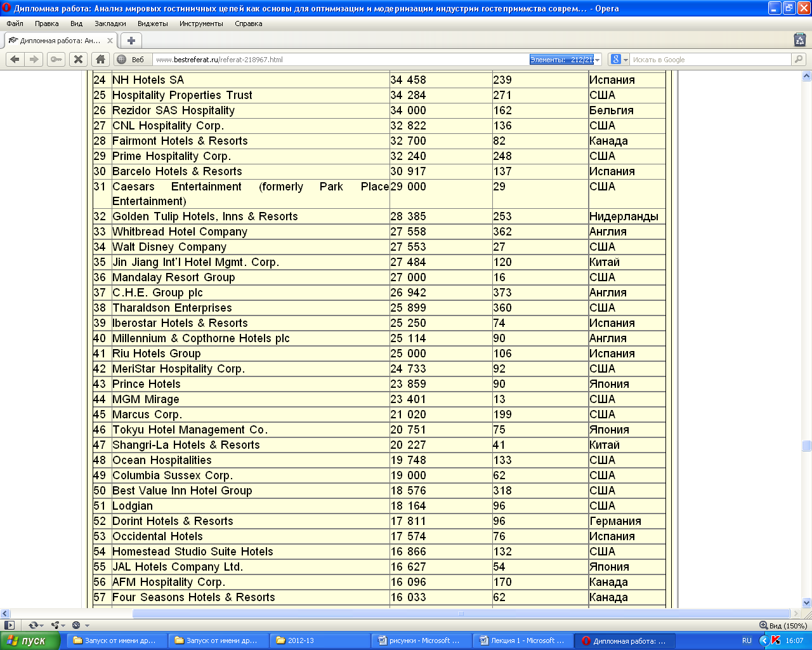Go to the Home page icon
This screenshot has height=650, width=812.
(100, 59)
